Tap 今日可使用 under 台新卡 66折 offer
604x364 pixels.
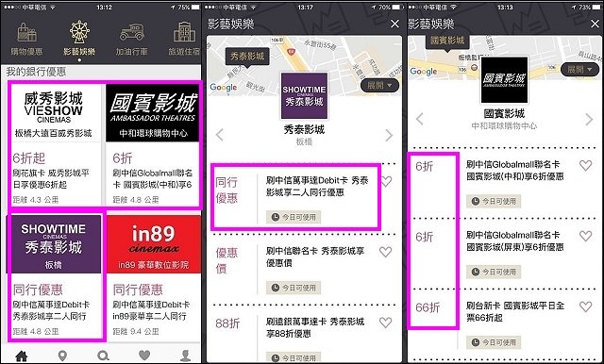tap(494, 342)
